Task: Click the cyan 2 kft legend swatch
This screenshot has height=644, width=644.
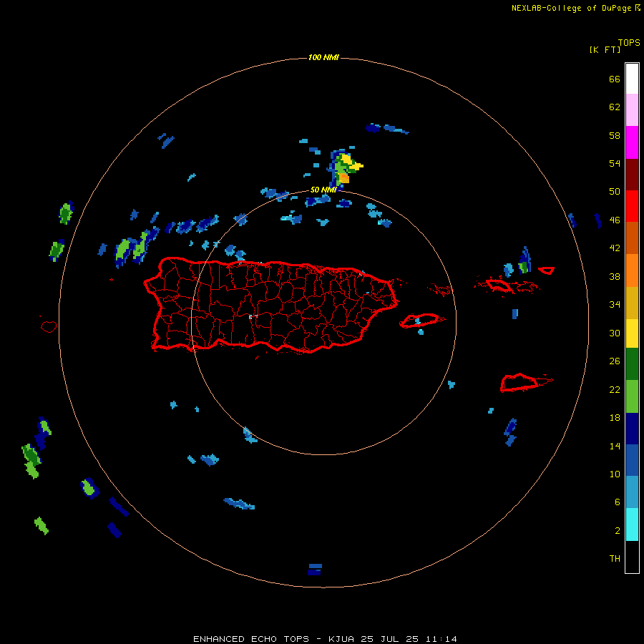Action: point(632,525)
